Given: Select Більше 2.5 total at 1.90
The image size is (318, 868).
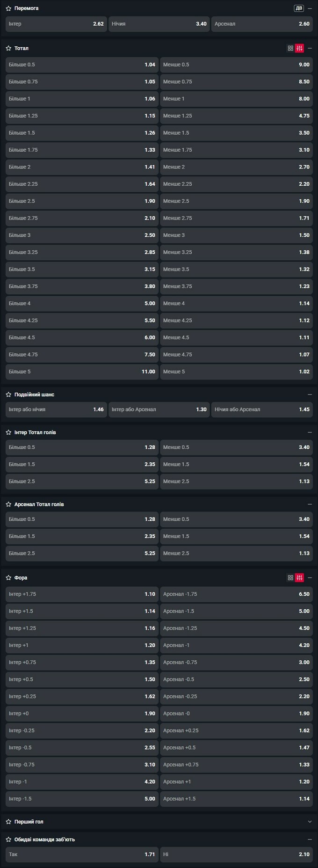Looking at the screenshot, I should [x=82, y=201].
